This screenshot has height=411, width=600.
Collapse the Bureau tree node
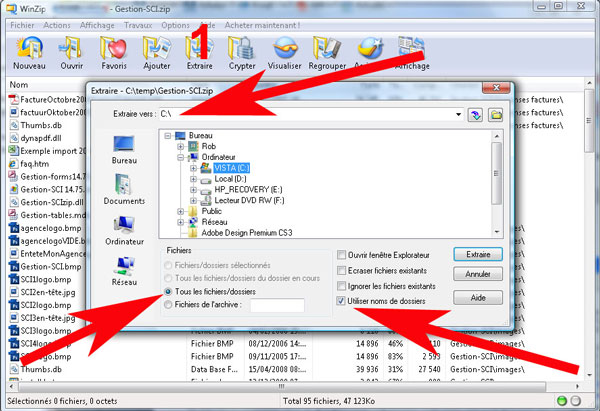coord(168,136)
